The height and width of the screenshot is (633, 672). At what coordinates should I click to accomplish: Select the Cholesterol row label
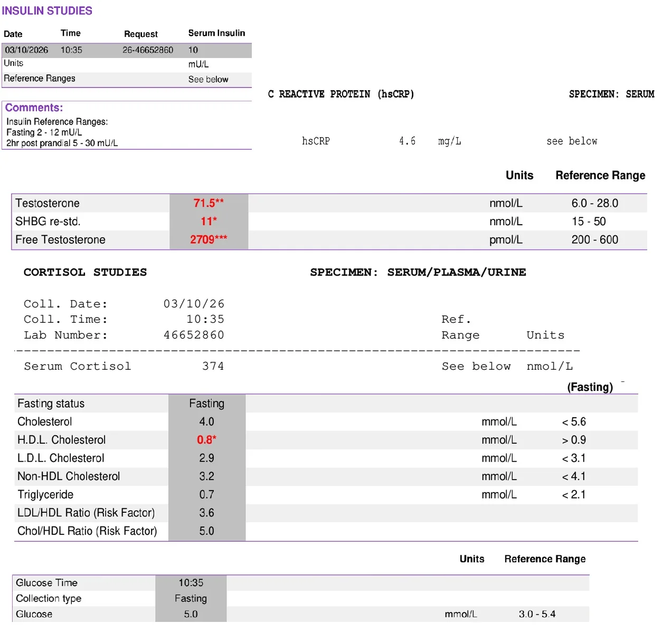45,422
